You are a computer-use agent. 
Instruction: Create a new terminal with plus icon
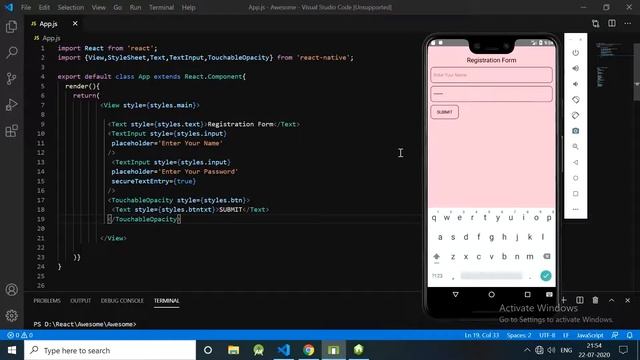[x=564, y=300]
